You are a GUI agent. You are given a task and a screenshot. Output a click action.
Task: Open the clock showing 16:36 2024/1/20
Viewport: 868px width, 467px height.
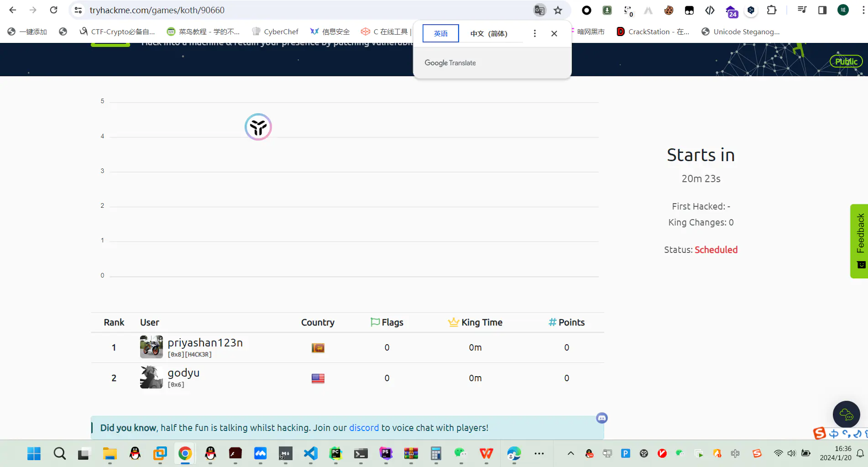click(836, 453)
